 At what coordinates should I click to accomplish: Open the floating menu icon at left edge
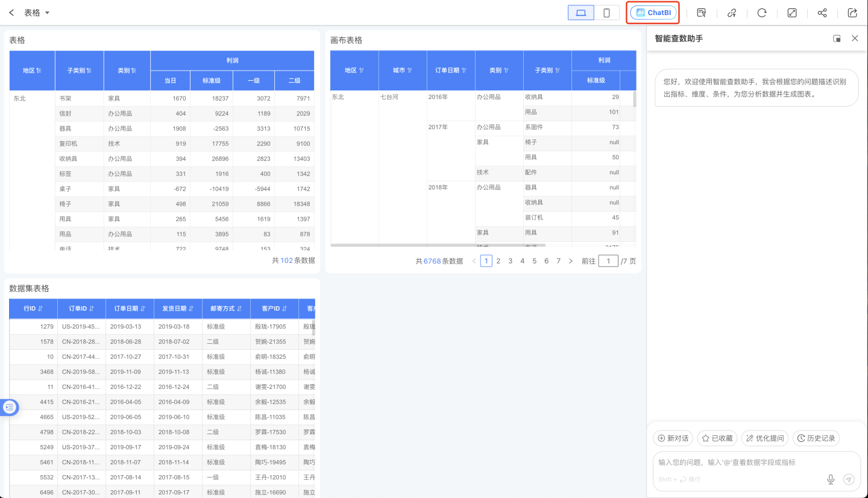(9, 408)
